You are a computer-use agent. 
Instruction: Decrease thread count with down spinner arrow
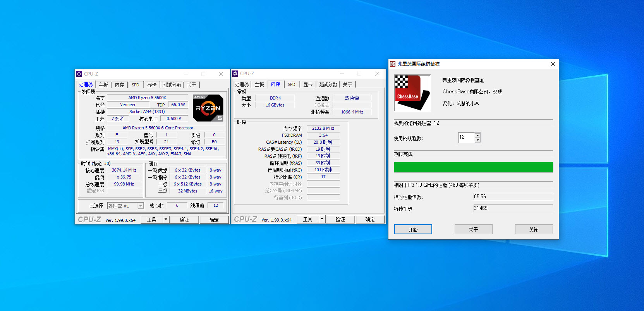(x=478, y=141)
